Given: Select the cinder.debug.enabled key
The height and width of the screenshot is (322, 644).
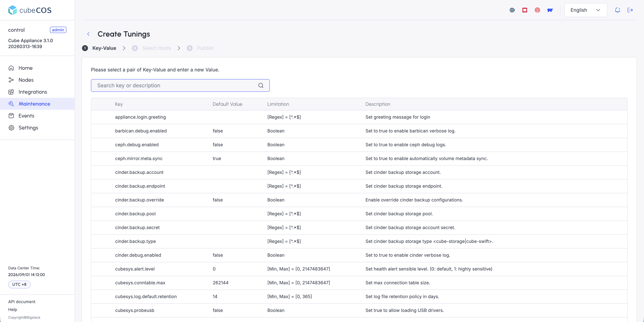Looking at the screenshot, I should pos(138,255).
